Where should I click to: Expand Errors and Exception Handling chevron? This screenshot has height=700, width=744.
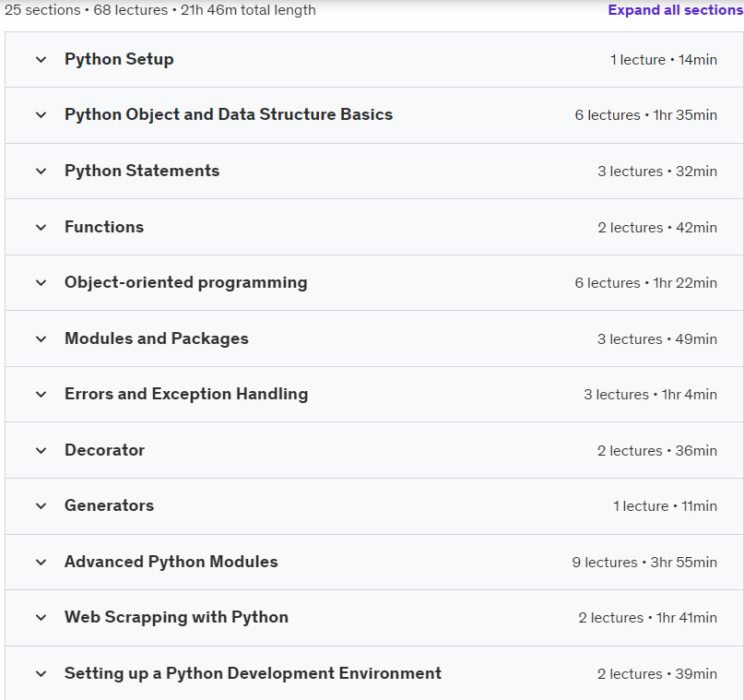41,395
